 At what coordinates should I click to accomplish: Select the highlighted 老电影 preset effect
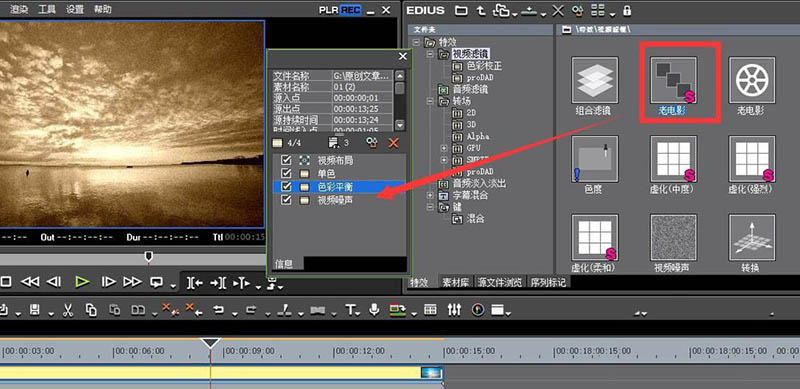coord(673,80)
